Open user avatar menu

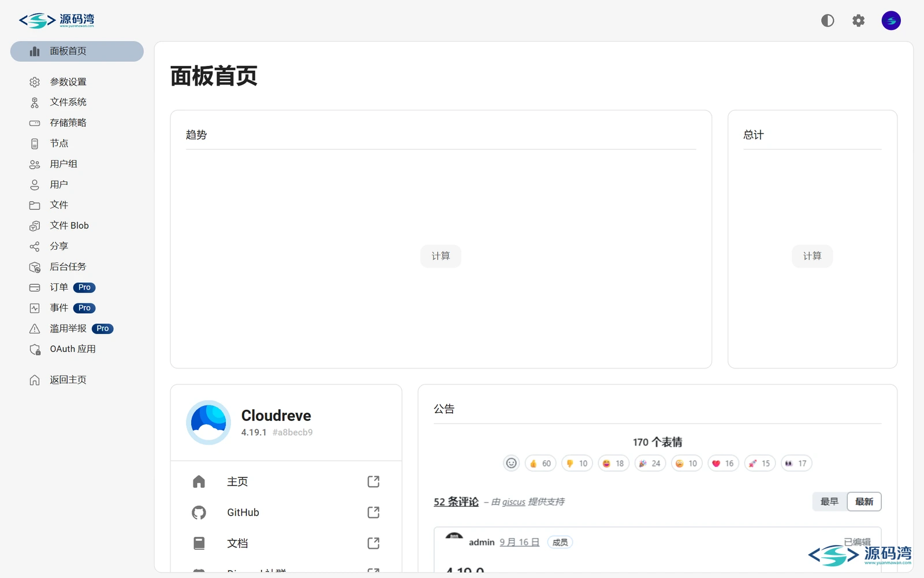coord(891,21)
